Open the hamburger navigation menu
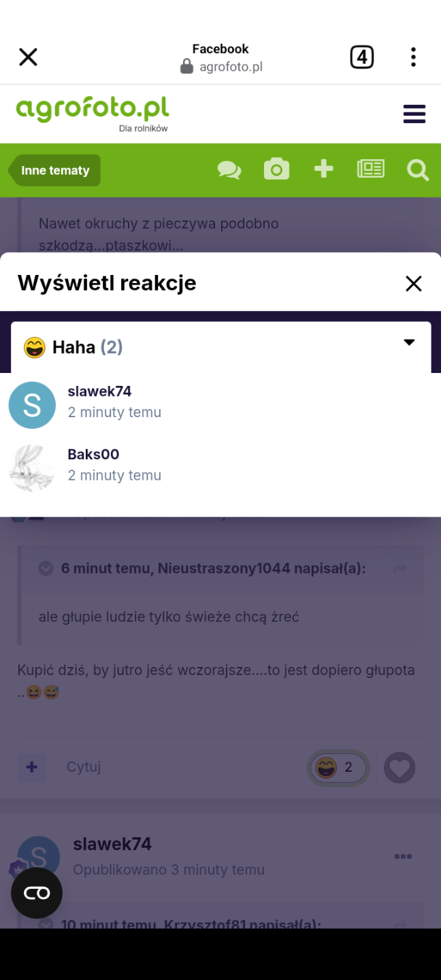The image size is (441, 980). (414, 114)
